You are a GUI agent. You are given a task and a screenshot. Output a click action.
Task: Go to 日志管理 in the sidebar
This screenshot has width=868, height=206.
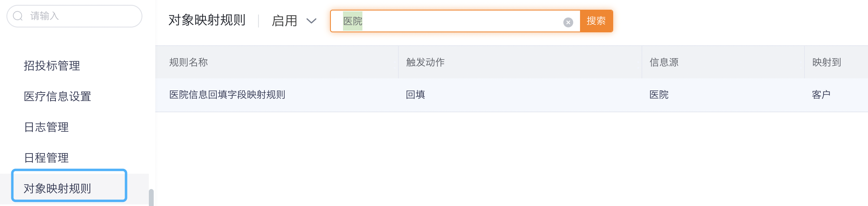point(46,127)
